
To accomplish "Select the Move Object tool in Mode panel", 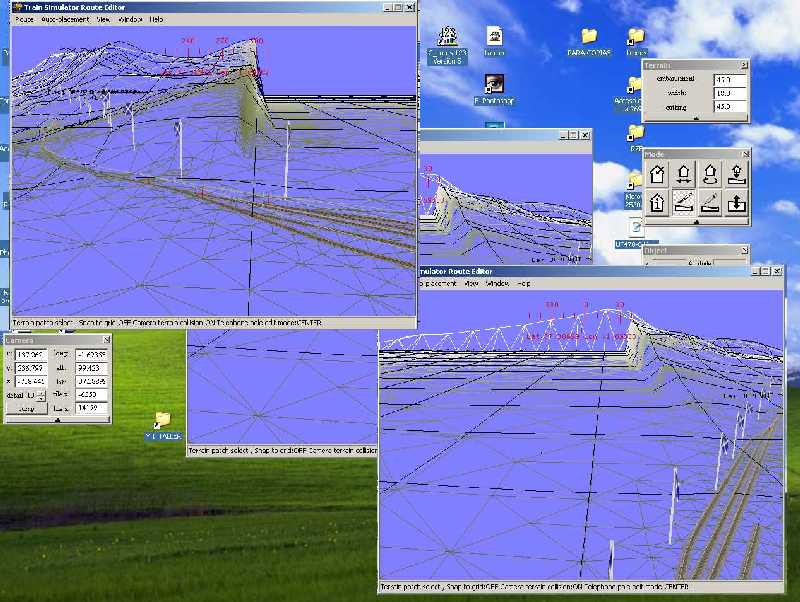I will (x=683, y=175).
